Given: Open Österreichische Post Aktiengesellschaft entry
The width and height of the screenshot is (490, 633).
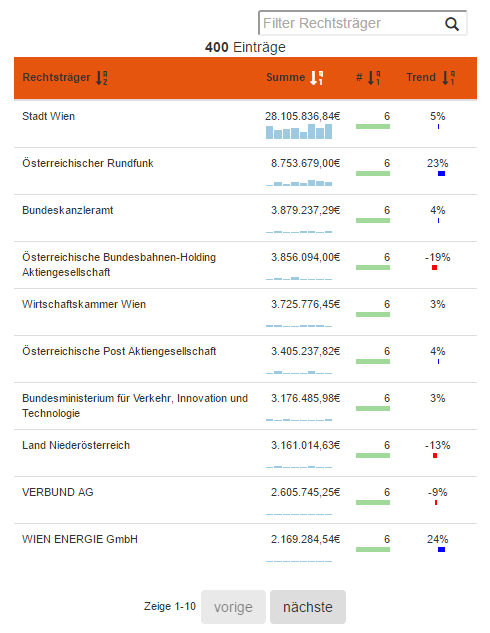Looking at the screenshot, I should click(119, 351).
